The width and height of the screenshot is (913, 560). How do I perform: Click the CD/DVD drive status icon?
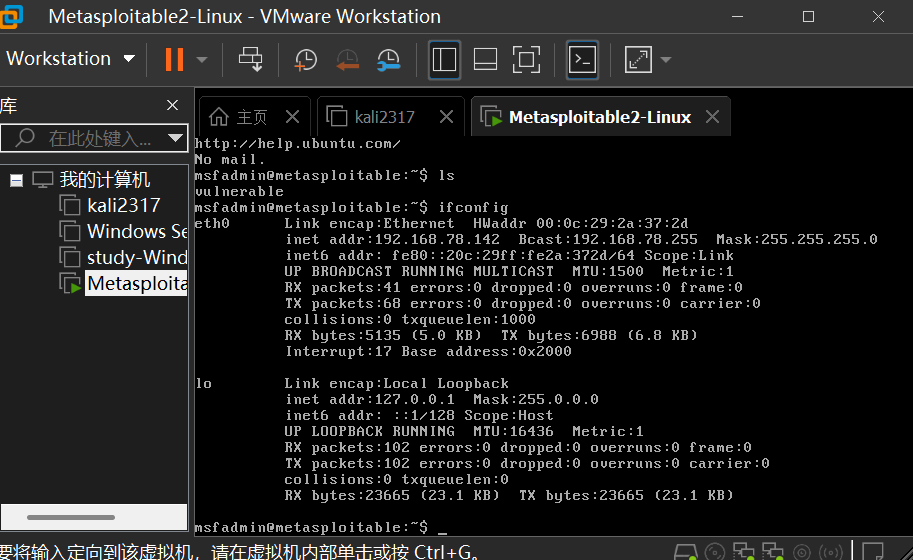714,552
